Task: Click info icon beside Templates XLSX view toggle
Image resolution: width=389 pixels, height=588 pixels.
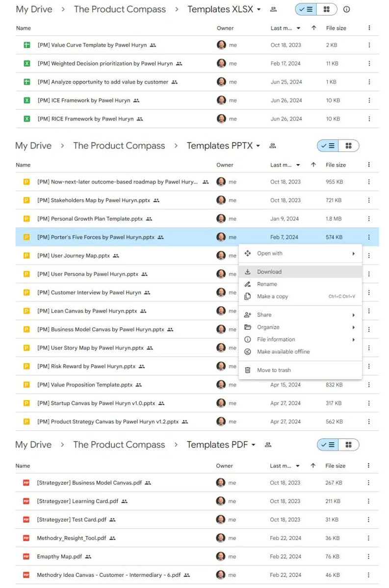Action: coord(346,9)
